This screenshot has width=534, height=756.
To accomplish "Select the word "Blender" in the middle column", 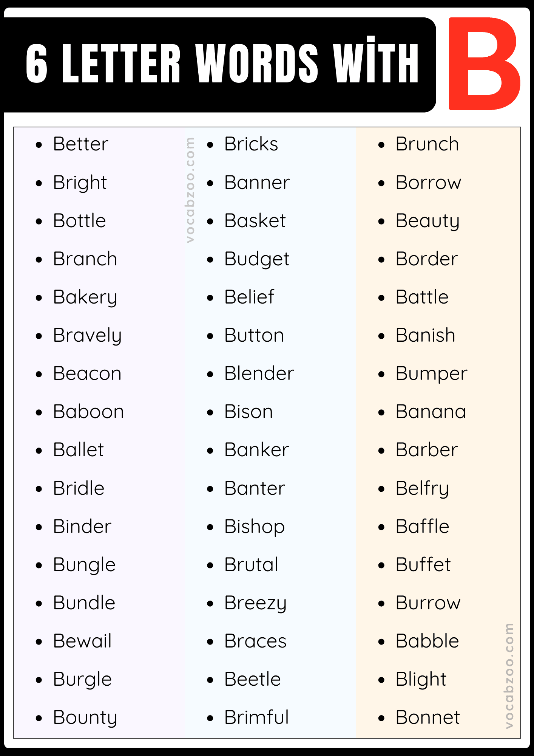I will (x=259, y=373).
